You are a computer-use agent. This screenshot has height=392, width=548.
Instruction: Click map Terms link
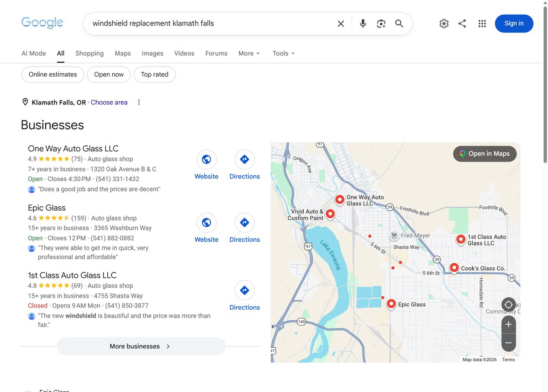[508, 360]
